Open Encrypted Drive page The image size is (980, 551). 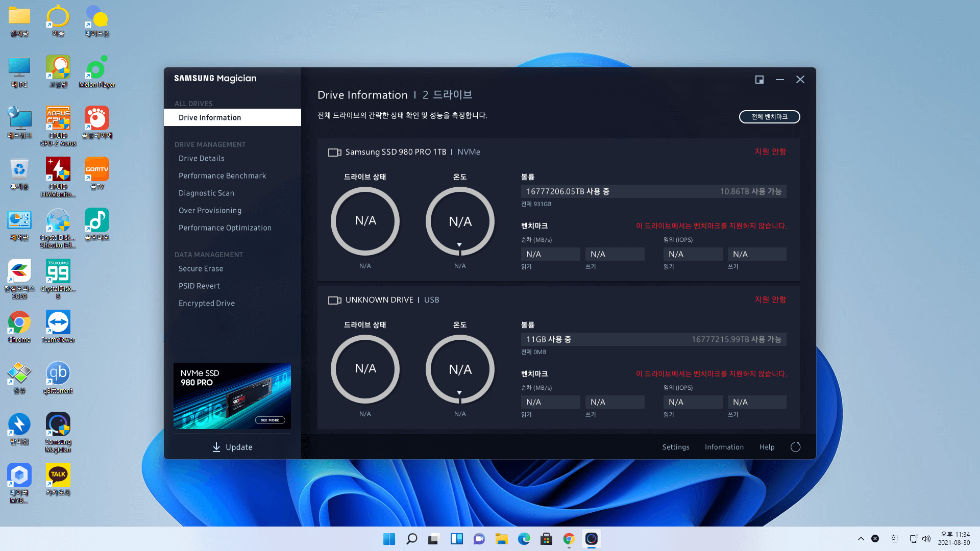pyautogui.click(x=206, y=304)
